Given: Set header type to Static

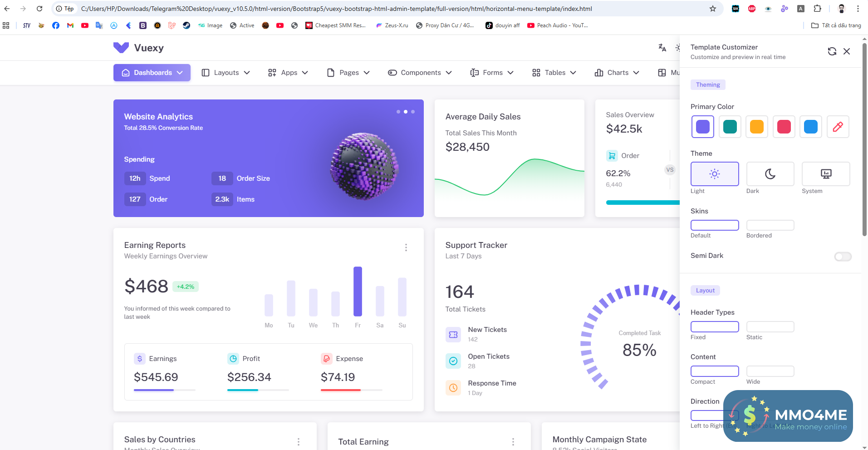Looking at the screenshot, I should click(x=770, y=326).
